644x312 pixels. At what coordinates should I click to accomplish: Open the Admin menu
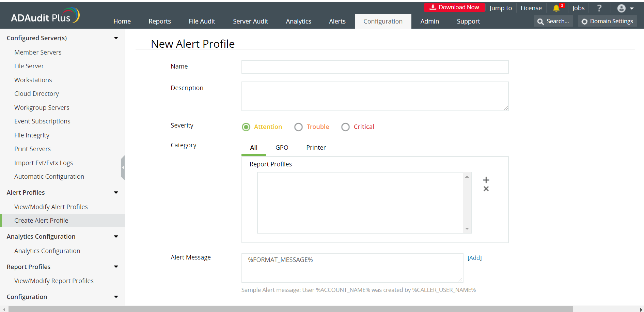coord(429,21)
